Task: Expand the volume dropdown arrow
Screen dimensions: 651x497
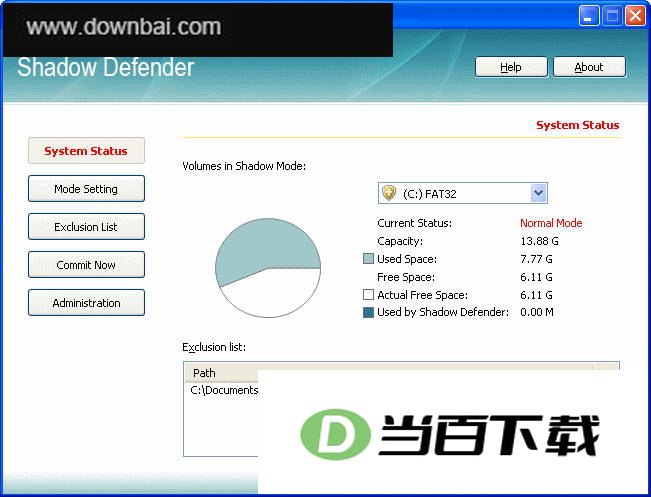Action: [x=538, y=193]
